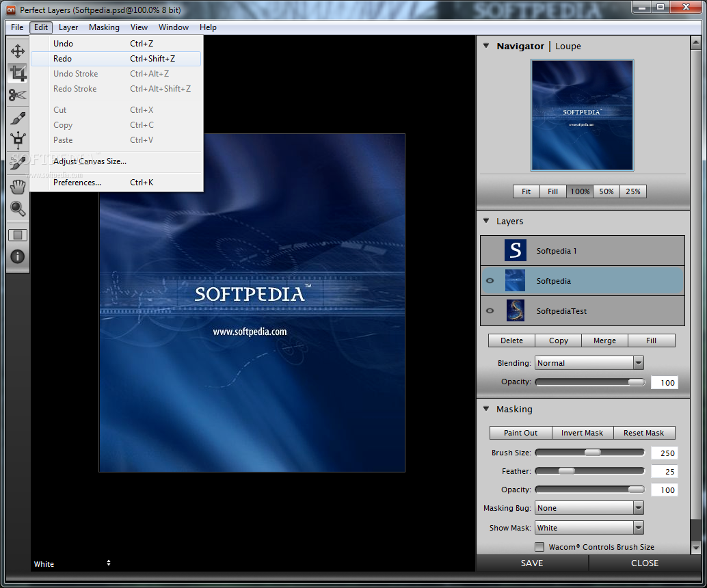This screenshot has width=707, height=588.
Task: Select the scissors Trim tool
Action: pyautogui.click(x=18, y=95)
